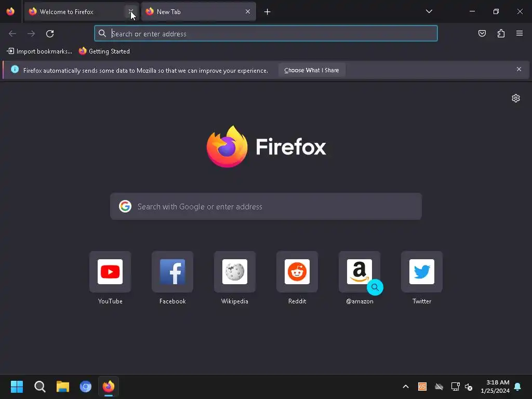Open network display tray icon
Image resolution: width=532 pixels, height=399 pixels.
[x=455, y=387]
